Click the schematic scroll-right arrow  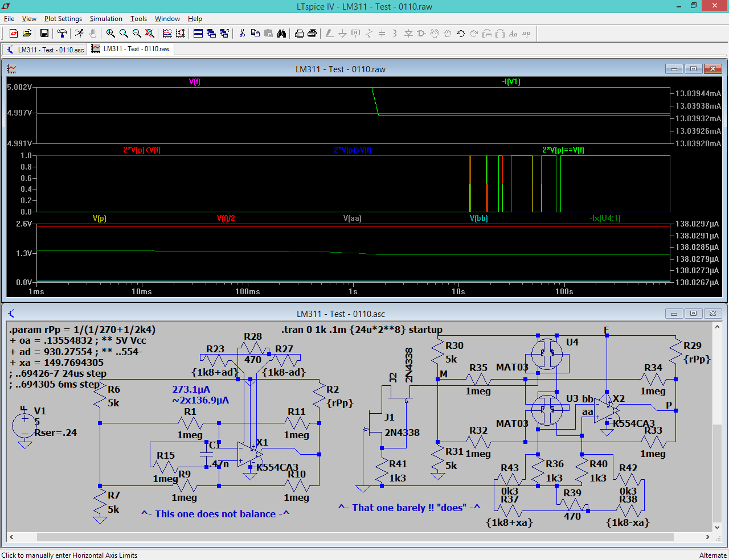708,537
